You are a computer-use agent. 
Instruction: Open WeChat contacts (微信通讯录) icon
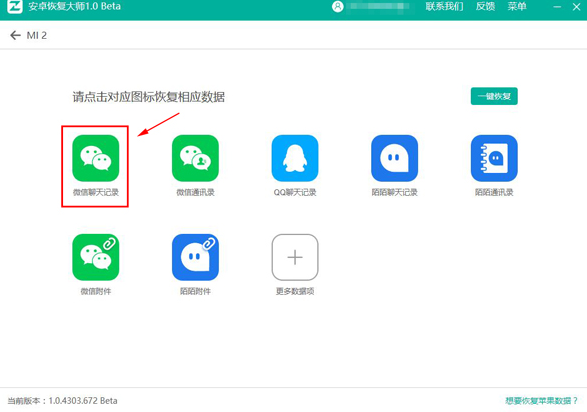[x=195, y=158]
